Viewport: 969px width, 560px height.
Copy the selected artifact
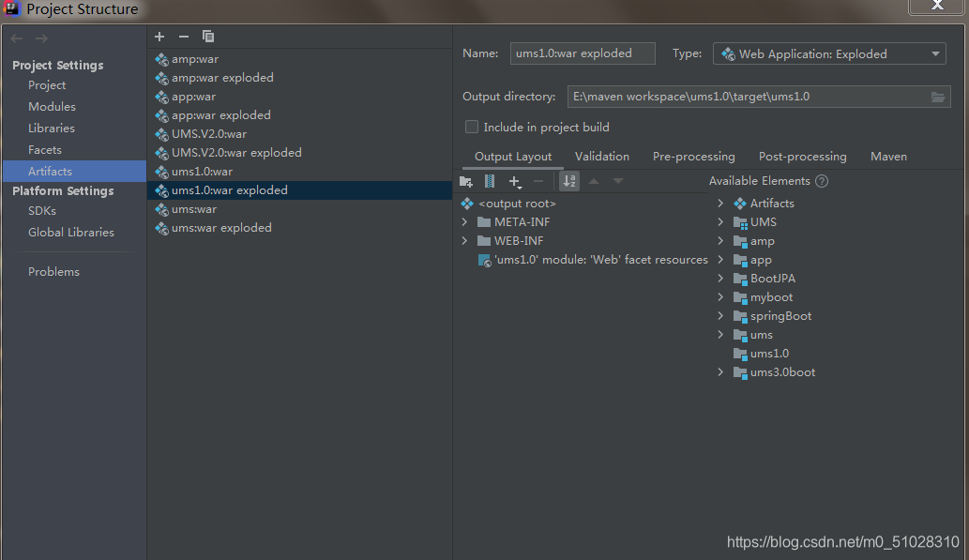[208, 37]
